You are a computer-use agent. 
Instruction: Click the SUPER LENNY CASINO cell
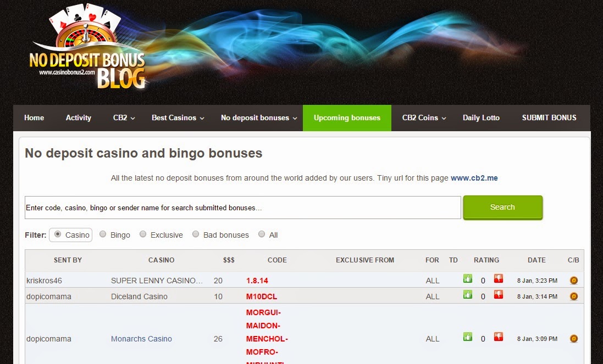pyautogui.click(x=157, y=281)
